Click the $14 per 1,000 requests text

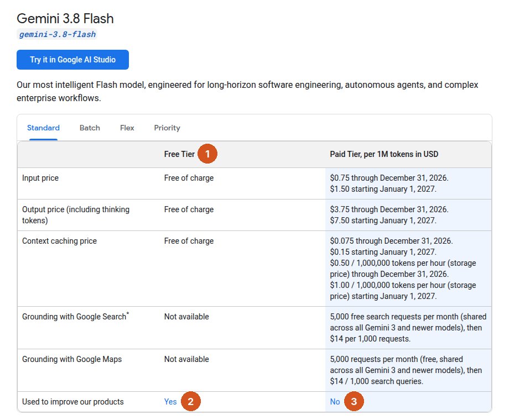point(370,339)
